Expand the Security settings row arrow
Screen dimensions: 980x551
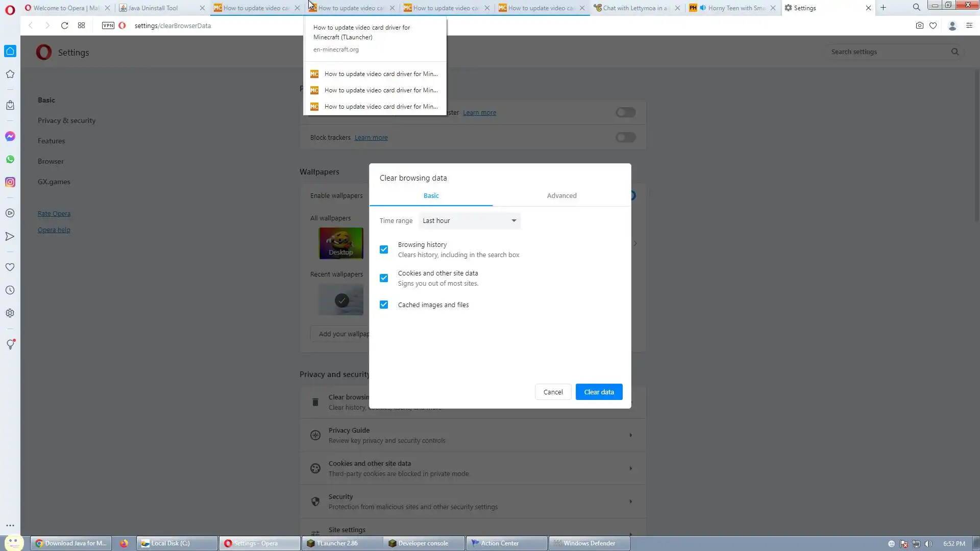[x=630, y=502]
